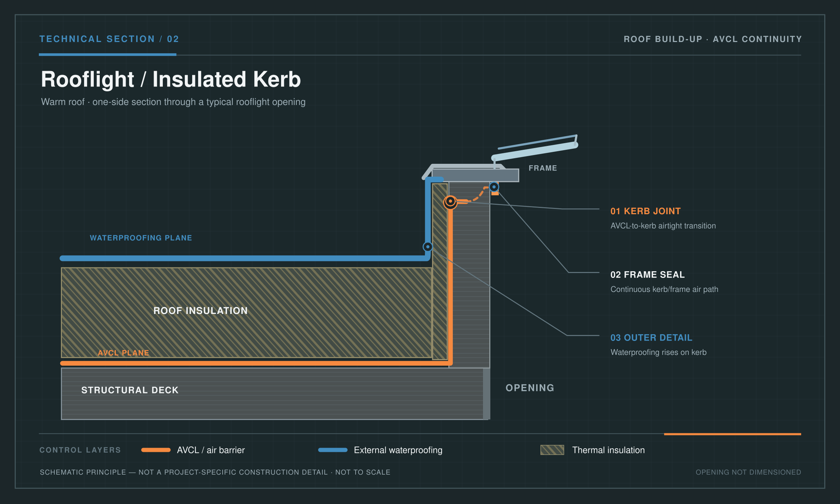
Task: Click 'AVCL-to-kerb airtight transition' description
Action: [663, 226]
